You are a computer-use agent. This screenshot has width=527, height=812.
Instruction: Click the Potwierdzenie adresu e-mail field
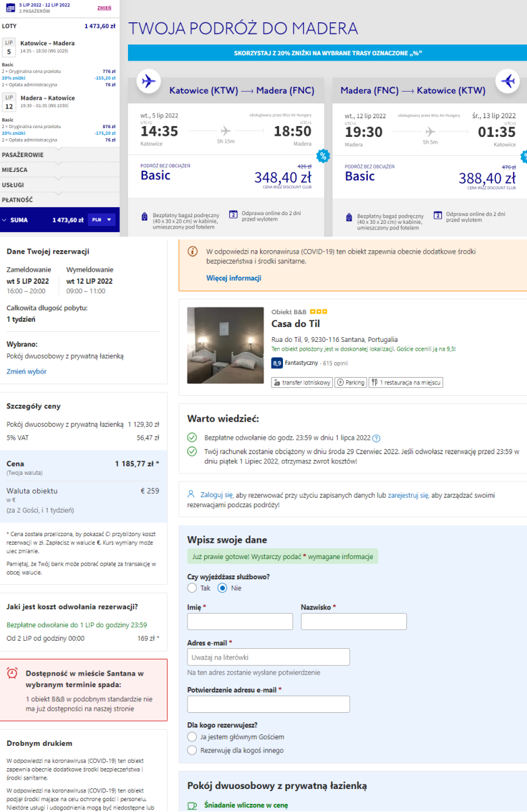pos(268,704)
